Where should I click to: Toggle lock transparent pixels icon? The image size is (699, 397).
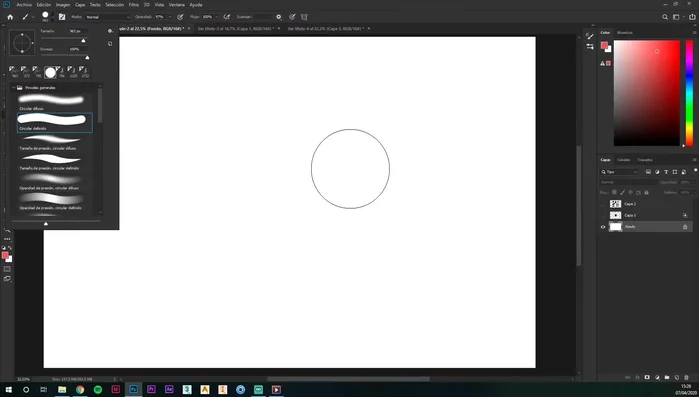coord(614,192)
